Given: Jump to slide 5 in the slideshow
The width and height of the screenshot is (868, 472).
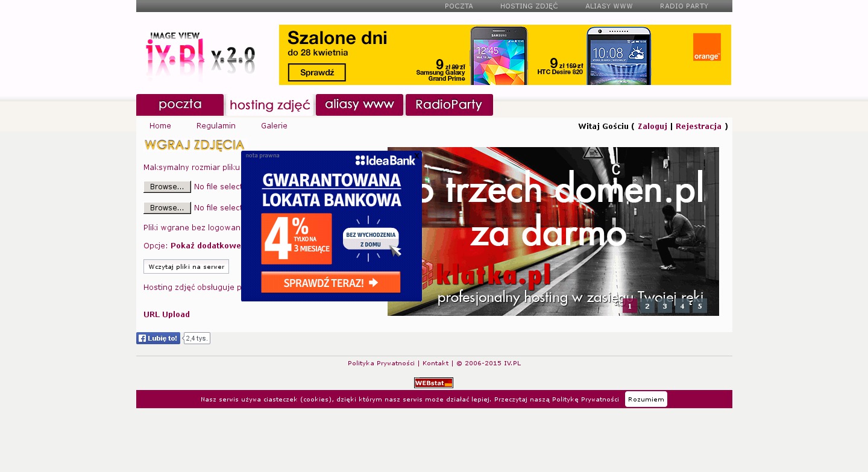Looking at the screenshot, I should pyautogui.click(x=699, y=306).
